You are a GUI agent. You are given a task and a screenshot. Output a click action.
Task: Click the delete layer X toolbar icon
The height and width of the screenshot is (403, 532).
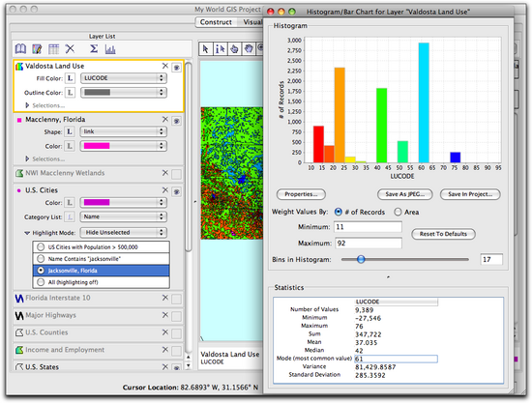pos(70,49)
